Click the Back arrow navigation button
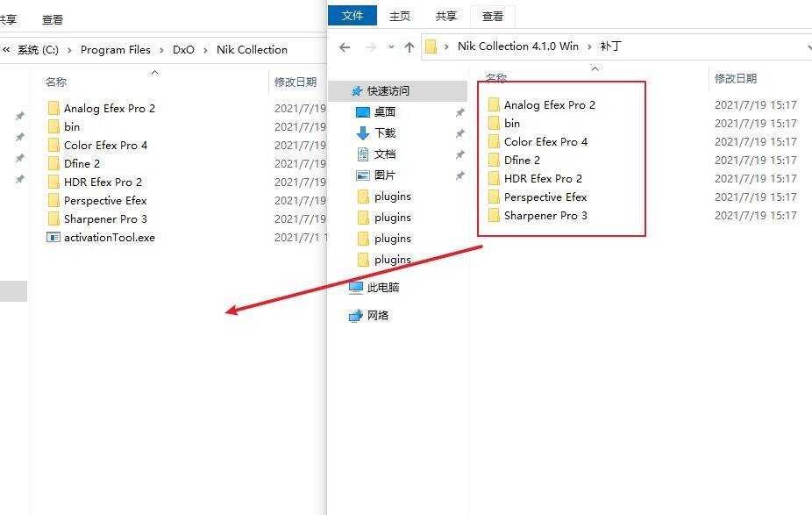Screen dimensions: 812x515 345,47
